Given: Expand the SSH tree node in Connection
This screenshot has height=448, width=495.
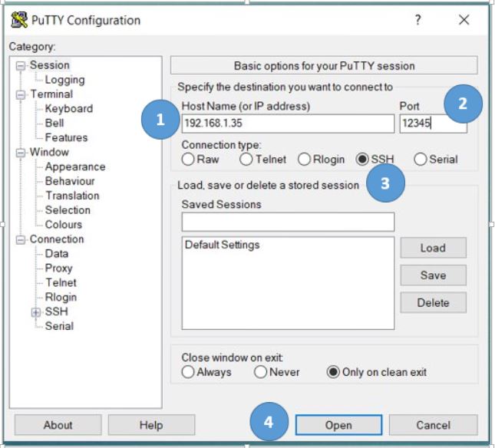Looking at the screenshot, I should 35,312.
